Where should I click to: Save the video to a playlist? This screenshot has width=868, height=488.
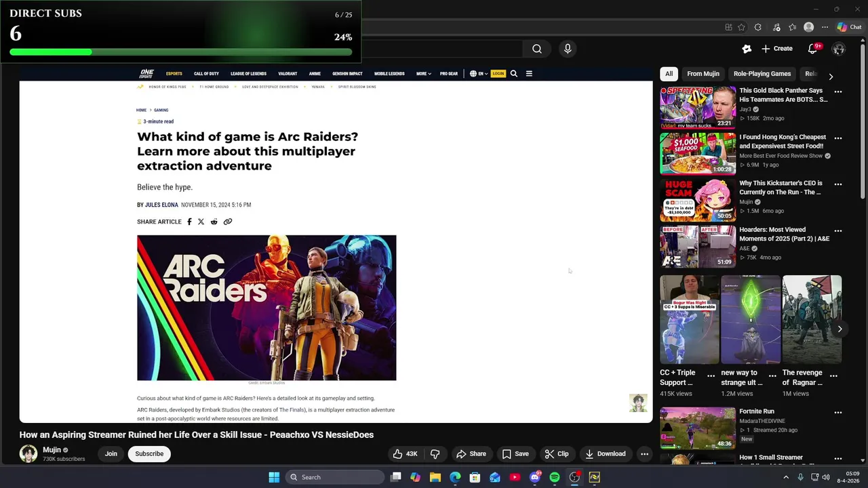pyautogui.click(x=515, y=454)
